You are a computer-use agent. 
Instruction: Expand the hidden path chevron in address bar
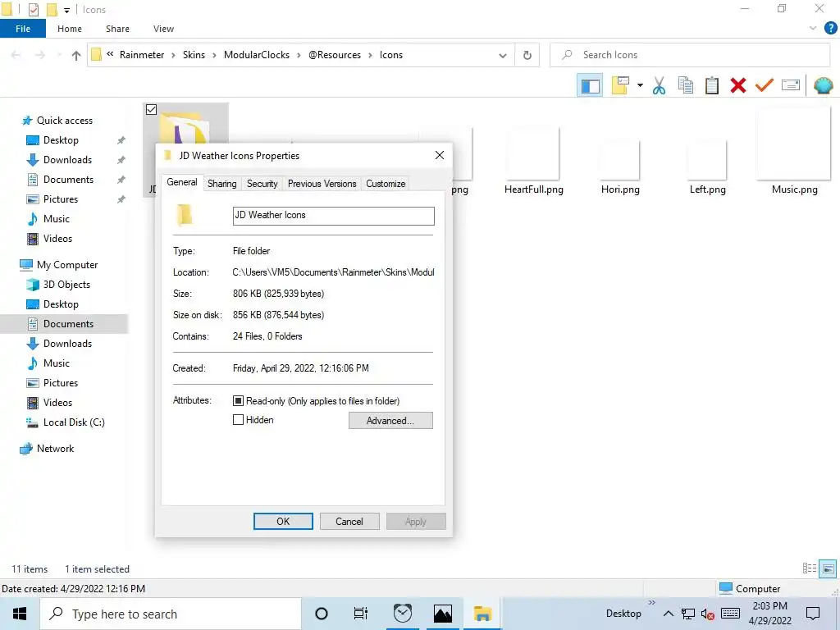(110, 55)
